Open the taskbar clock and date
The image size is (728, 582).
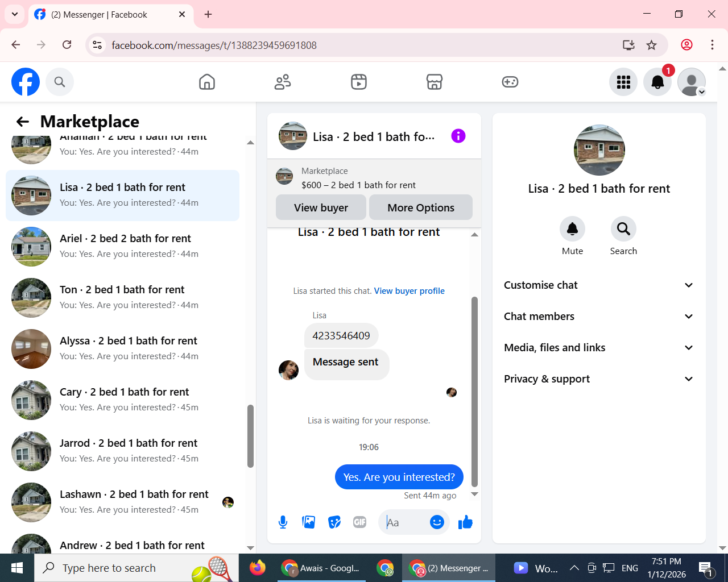click(667, 568)
